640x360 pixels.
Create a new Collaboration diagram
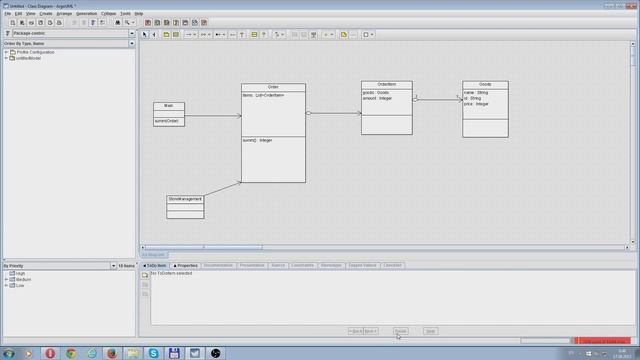coord(176,22)
